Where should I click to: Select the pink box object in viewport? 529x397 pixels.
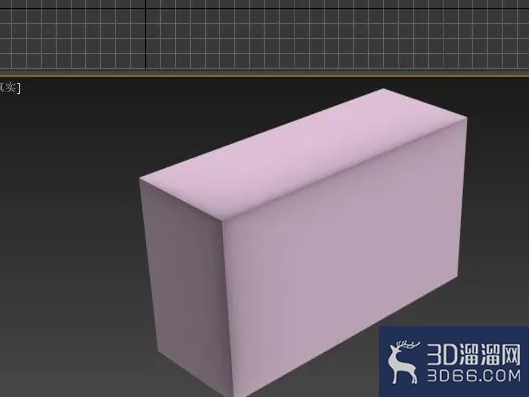click(x=304, y=243)
